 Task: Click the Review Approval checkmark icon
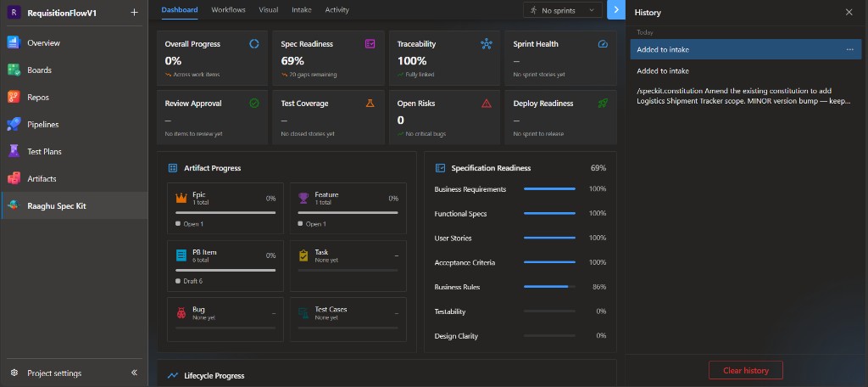pyautogui.click(x=254, y=104)
